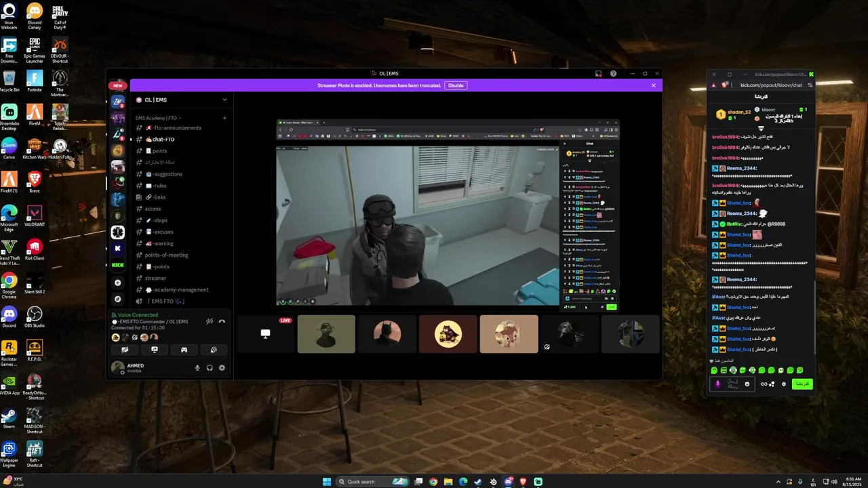Click the taskbar Quick search box
868x488 pixels.
pyautogui.click(x=373, y=481)
